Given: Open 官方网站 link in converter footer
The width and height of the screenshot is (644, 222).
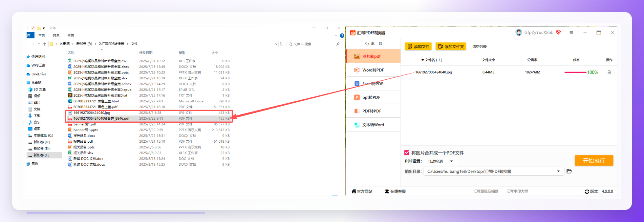Looking at the screenshot, I should click(362, 191).
